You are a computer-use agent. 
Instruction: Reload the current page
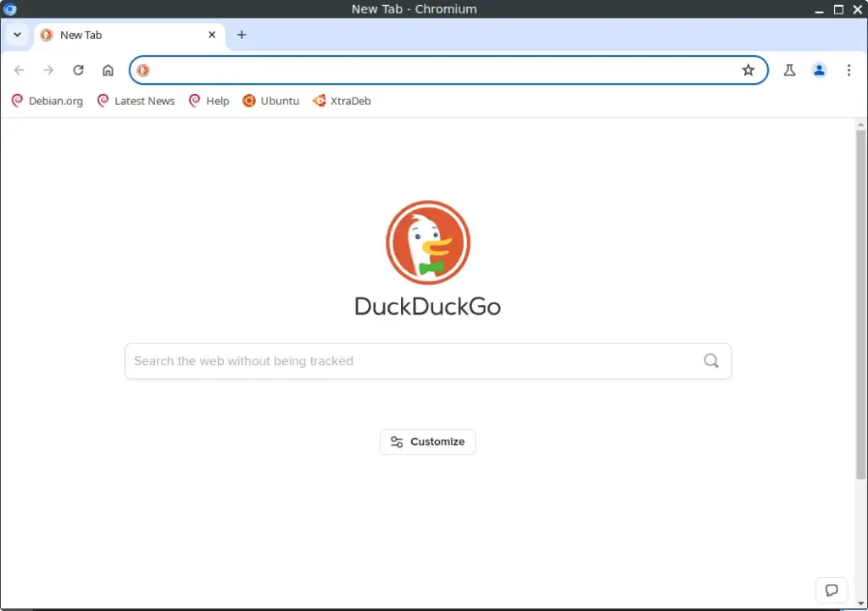78,70
